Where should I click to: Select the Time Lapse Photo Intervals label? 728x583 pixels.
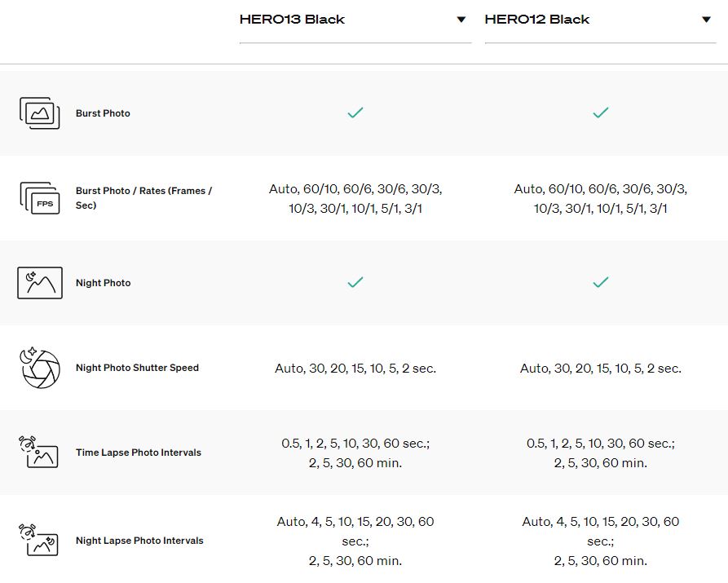[139, 453]
